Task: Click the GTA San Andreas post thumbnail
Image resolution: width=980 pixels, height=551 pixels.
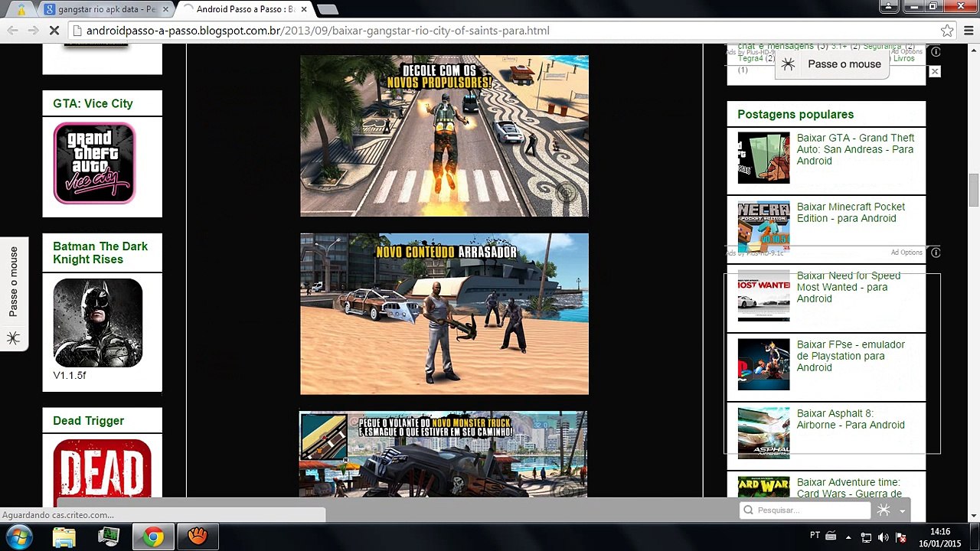Action: (x=763, y=158)
